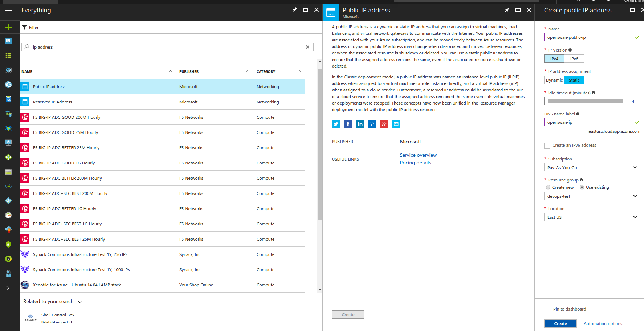
Task: Select the Use existing resource group radio
Action: tap(582, 187)
